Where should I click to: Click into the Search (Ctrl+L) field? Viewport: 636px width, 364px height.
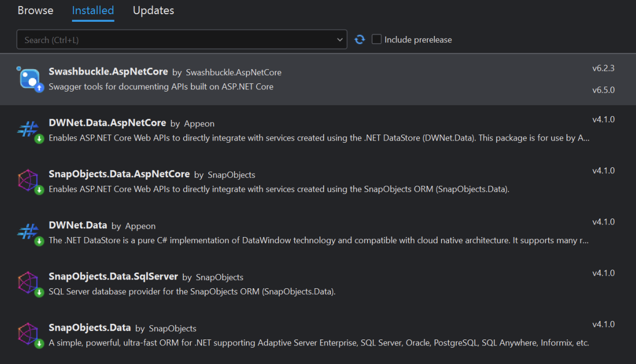coord(174,40)
